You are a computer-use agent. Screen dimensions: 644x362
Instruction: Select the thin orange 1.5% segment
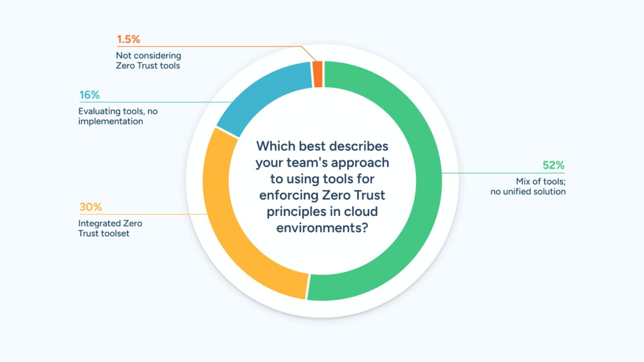click(317, 74)
